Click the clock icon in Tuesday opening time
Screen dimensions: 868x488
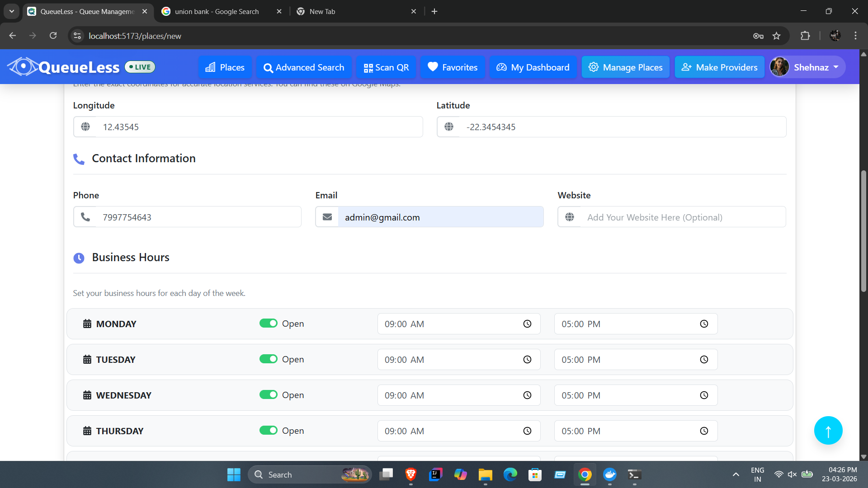tap(527, 360)
